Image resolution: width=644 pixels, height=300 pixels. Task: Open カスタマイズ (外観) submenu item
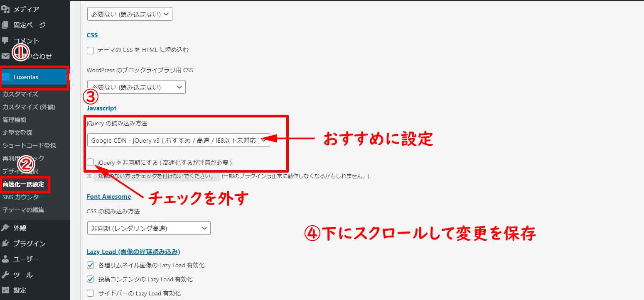click(x=29, y=107)
